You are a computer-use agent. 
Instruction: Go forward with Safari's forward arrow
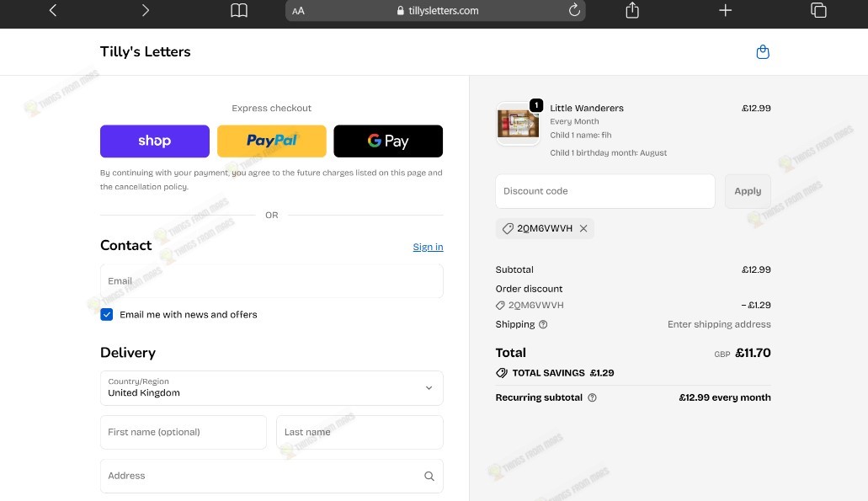coord(145,10)
